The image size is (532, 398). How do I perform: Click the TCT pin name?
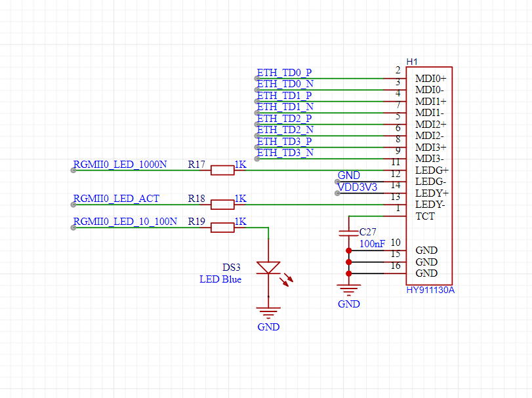coord(425,216)
